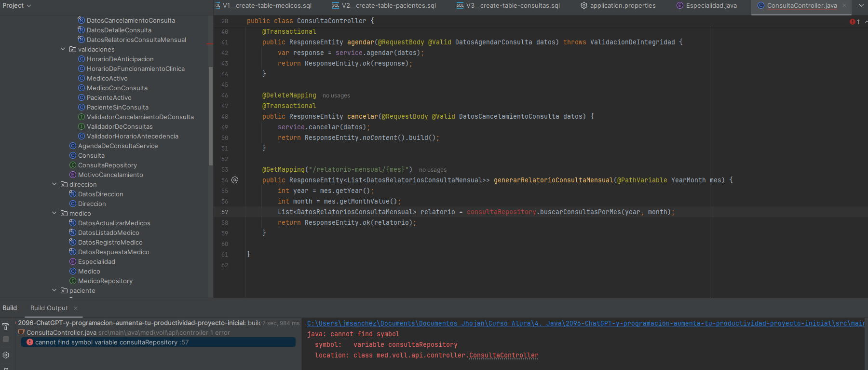Open MotivoCancelamiento enum
Screen dimensions: 868x370
(x=110, y=175)
